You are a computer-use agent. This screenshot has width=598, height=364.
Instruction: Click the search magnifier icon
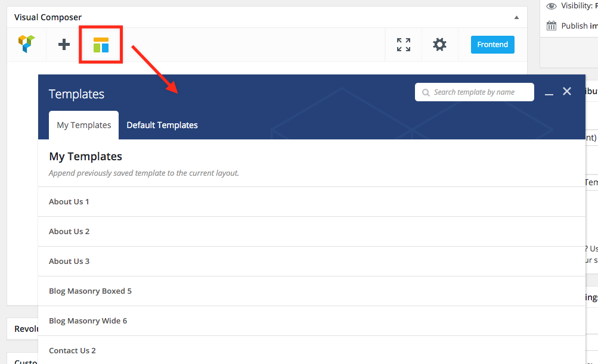point(426,92)
